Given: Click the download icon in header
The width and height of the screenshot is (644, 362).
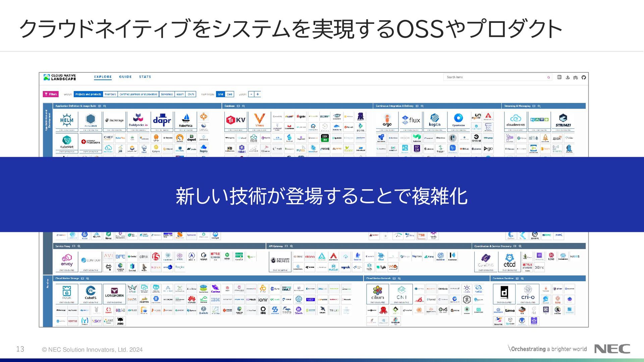Looking at the screenshot, I should click(x=568, y=77).
